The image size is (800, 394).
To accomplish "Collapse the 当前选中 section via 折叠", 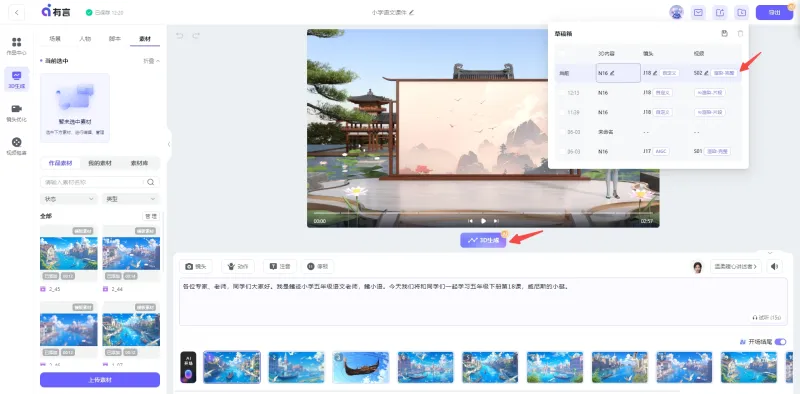I will (x=151, y=61).
